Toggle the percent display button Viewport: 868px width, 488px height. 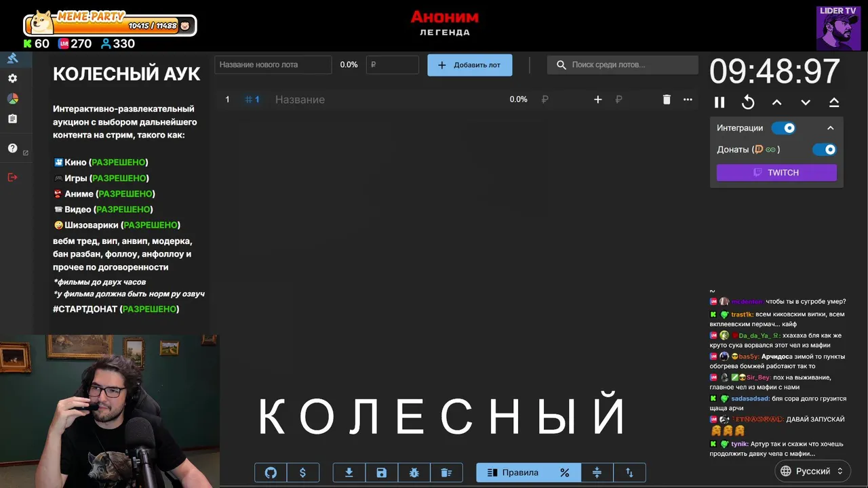click(564, 472)
